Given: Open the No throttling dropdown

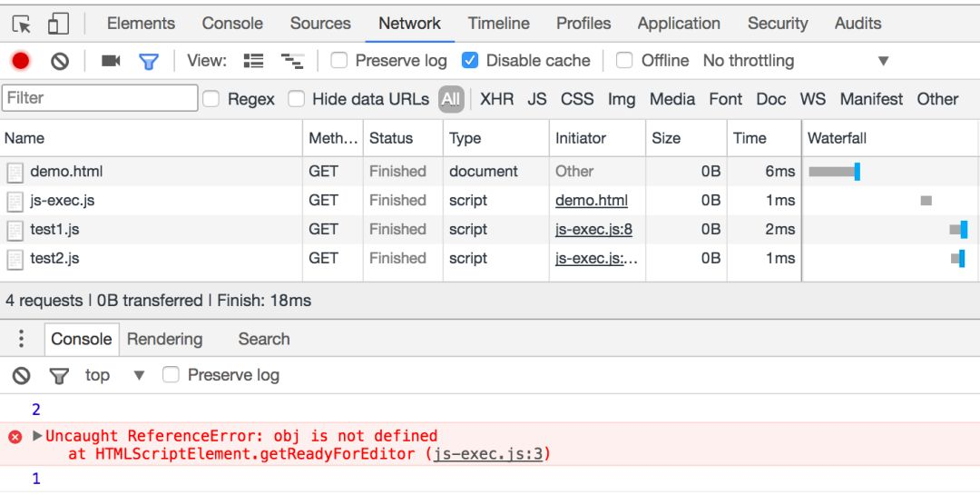Looking at the screenshot, I should point(796,61).
